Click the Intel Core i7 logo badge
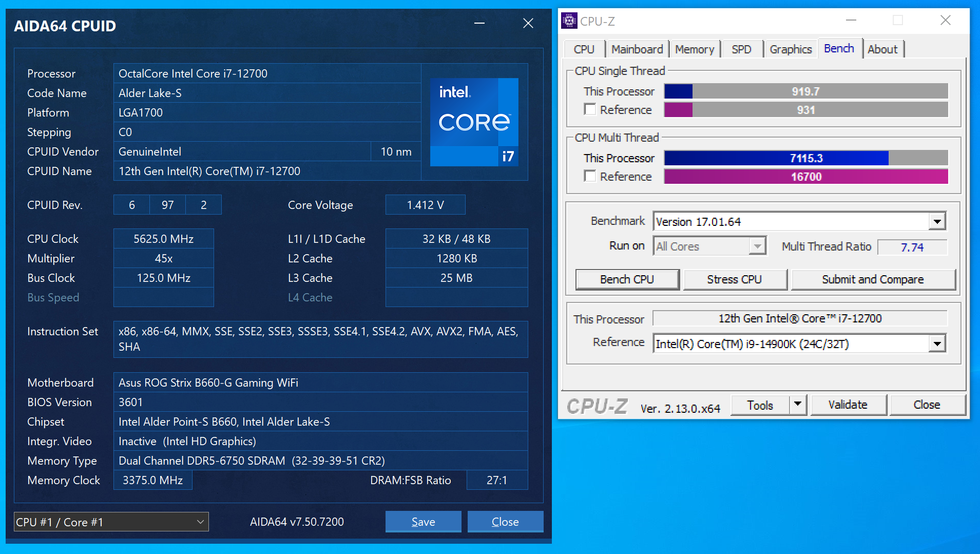Screen dimensions: 980x554 pos(474,122)
